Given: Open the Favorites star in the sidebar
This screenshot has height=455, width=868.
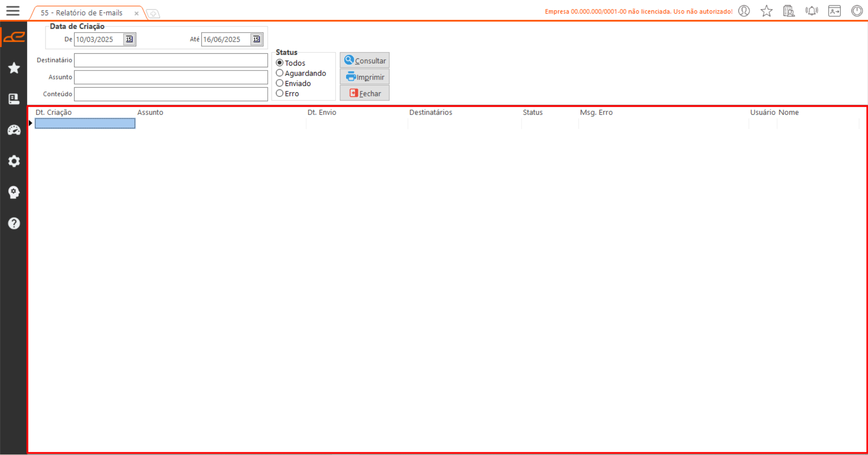Looking at the screenshot, I should point(14,68).
